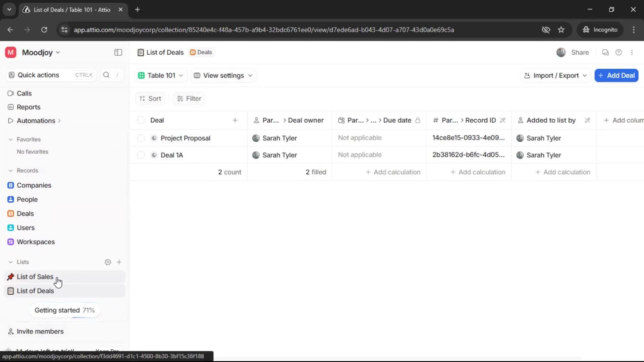
Task: Select the Project Proposal row checkbox
Action: pyautogui.click(x=141, y=138)
